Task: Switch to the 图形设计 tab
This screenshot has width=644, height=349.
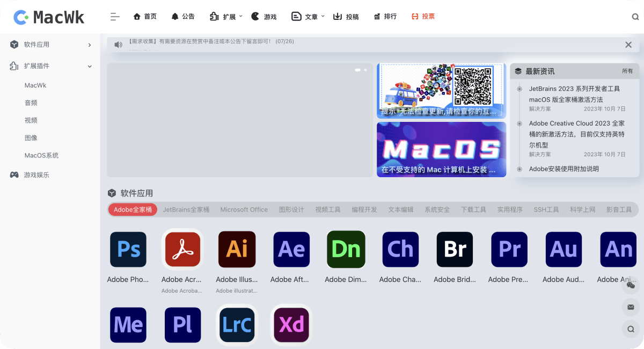Action: (x=291, y=209)
